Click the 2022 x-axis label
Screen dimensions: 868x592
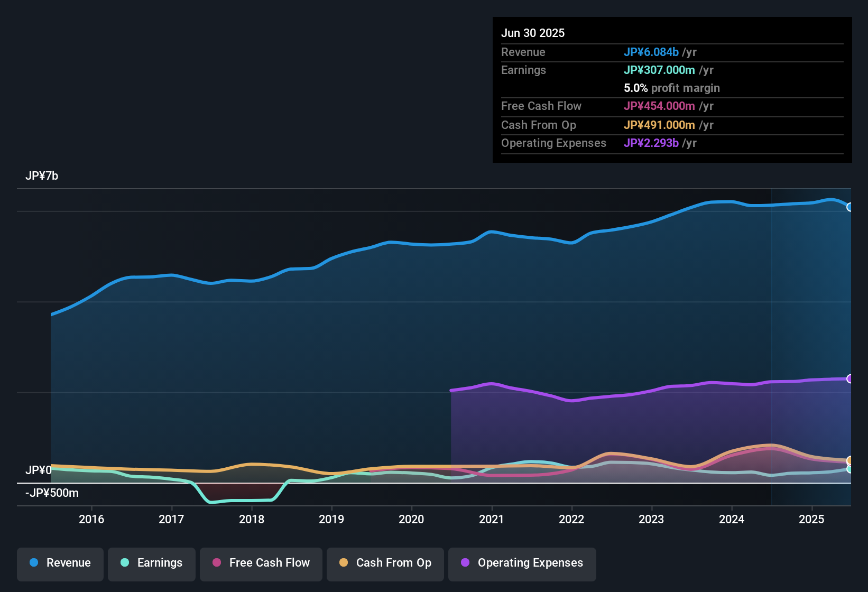571,519
